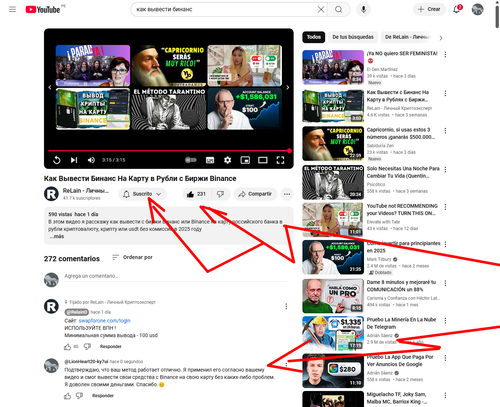500x407 pixels.
Task: Replay the video
Action: tap(57, 160)
